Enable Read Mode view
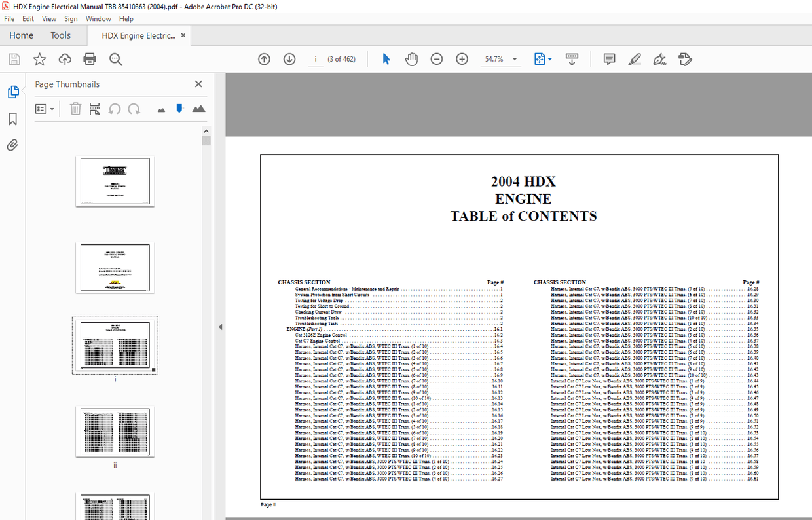 pyautogui.click(x=572, y=59)
